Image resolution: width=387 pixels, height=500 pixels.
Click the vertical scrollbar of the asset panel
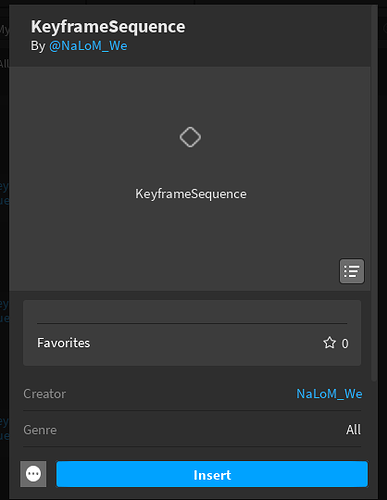click(x=374, y=193)
